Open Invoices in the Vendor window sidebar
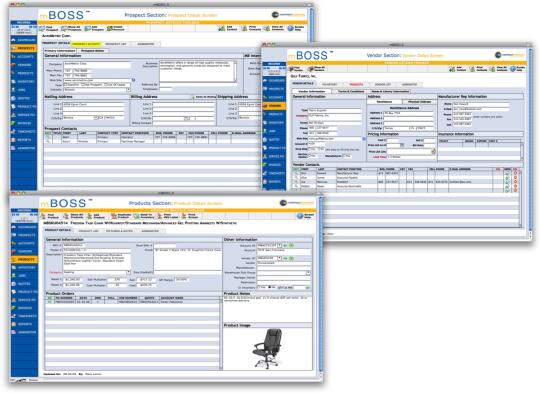The height and width of the screenshot is (393, 540). (274, 165)
